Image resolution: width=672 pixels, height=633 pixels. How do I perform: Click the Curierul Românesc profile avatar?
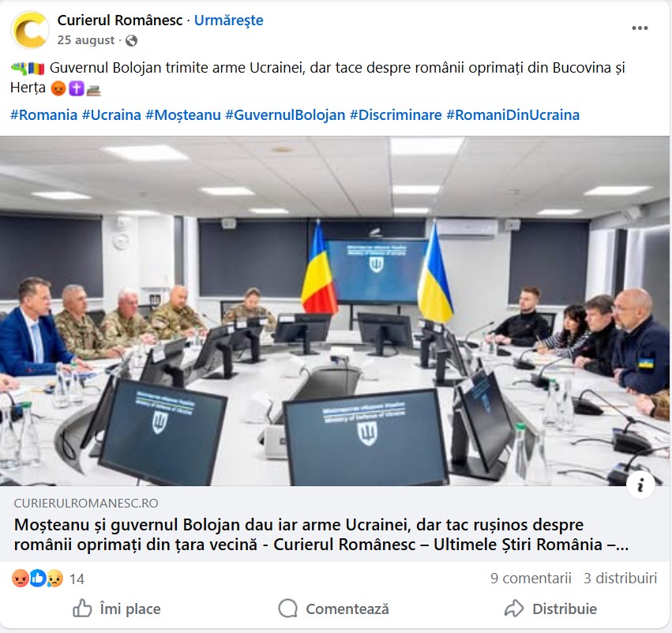pyautogui.click(x=30, y=30)
